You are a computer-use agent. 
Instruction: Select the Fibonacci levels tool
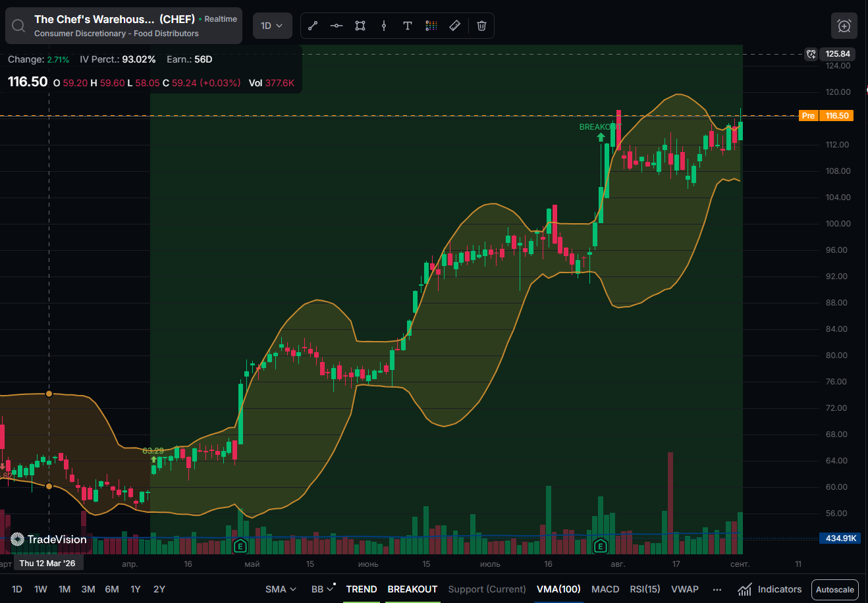[x=431, y=26]
